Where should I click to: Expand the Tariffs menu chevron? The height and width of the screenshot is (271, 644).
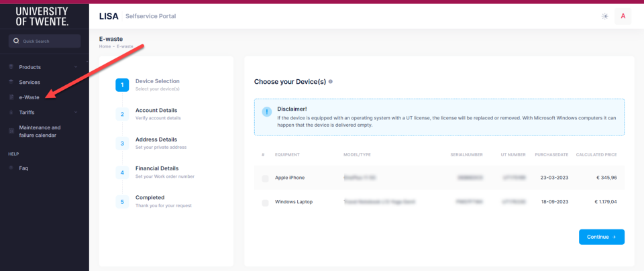(76, 112)
